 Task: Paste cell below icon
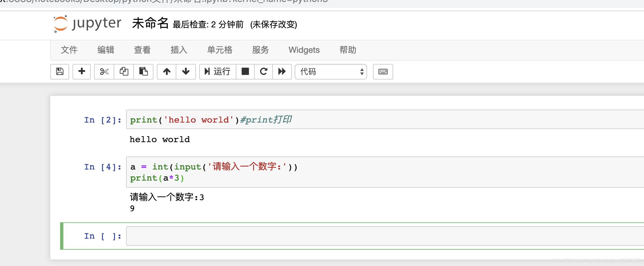pyautogui.click(x=143, y=71)
